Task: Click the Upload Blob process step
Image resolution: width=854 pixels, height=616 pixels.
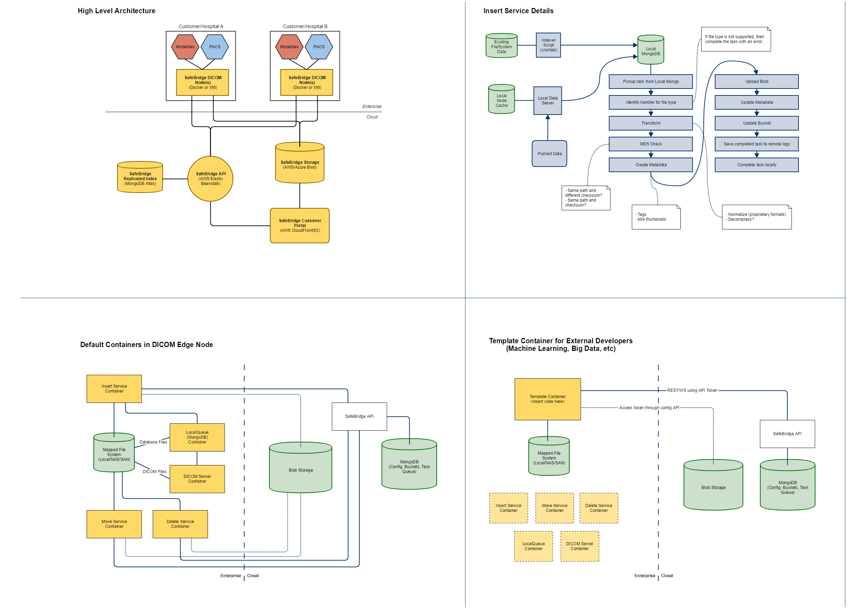Action: point(756,81)
